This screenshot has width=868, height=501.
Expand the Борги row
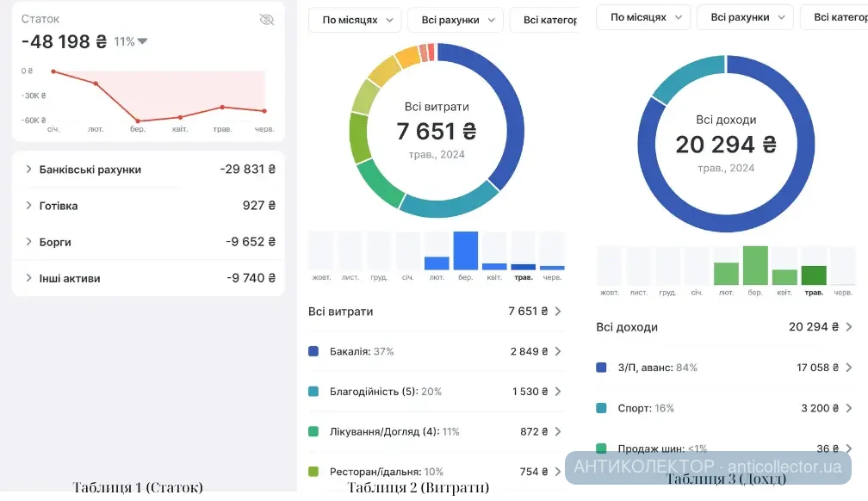29,242
